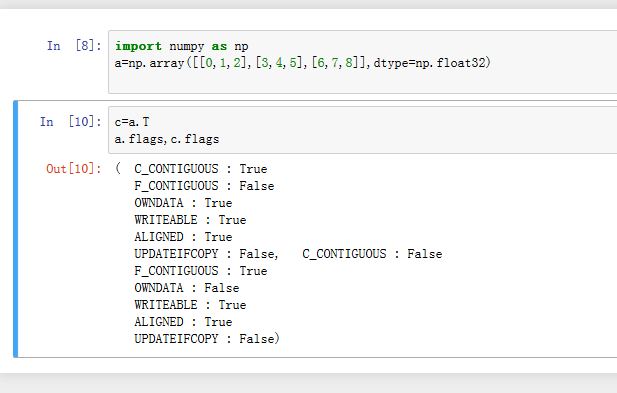This screenshot has width=617, height=393.
Task: Click the F_CONTIGUOUS : False output line
Action: (204, 186)
